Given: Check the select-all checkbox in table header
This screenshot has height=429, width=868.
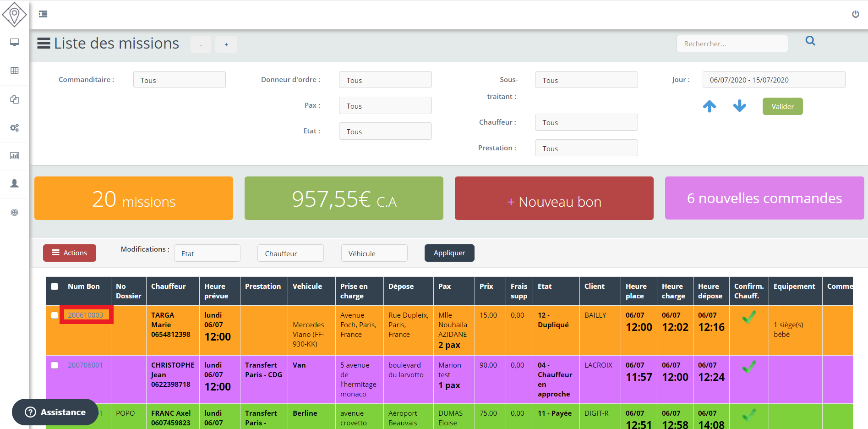Looking at the screenshot, I should coord(55,286).
